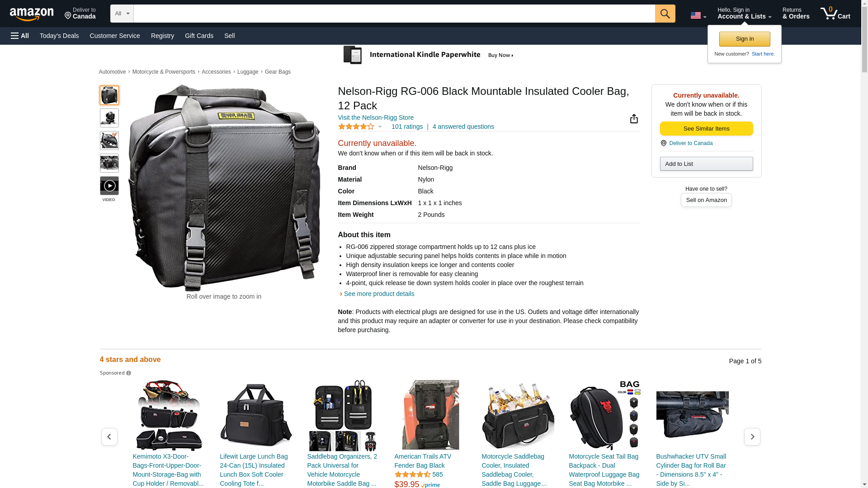Image resolution: width=868 pixels, height=488 pixels.
Task: Click the previous carousel arrow
Action: (109, 436)
